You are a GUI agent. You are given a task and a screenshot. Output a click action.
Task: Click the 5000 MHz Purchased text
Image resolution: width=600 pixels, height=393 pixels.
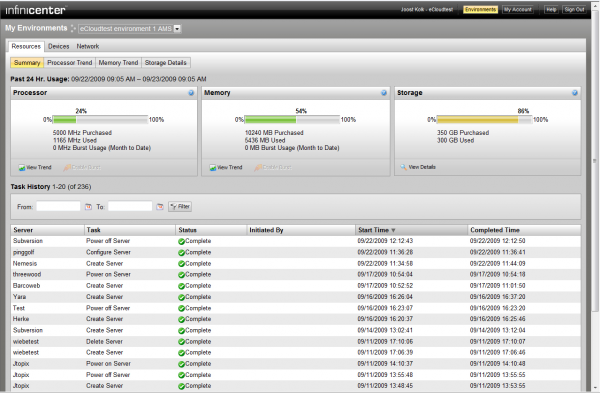pos(82,133)
